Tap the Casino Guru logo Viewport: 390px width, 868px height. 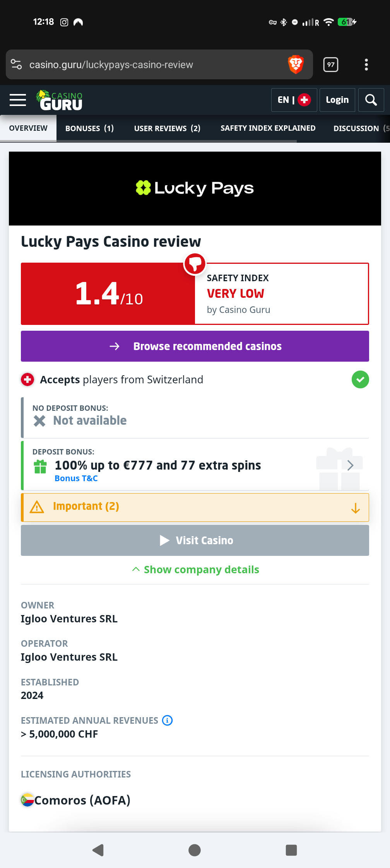[x=60, y=101]
